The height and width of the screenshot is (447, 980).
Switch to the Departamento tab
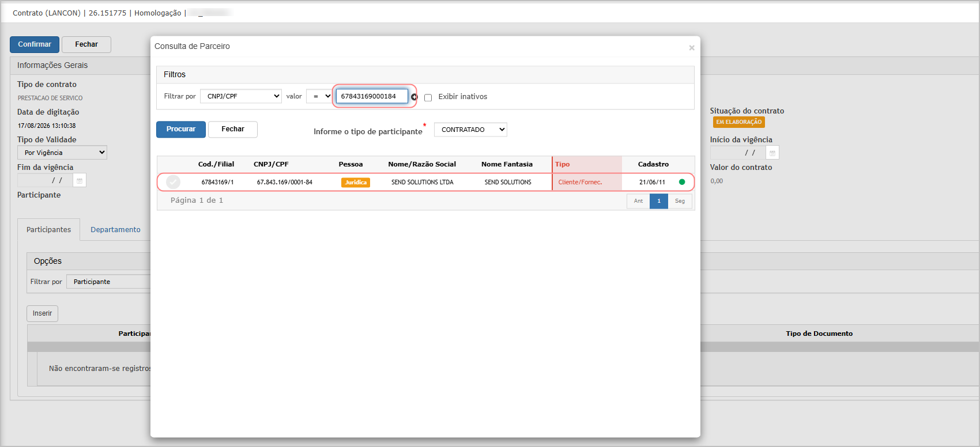[x=115, y=230]
